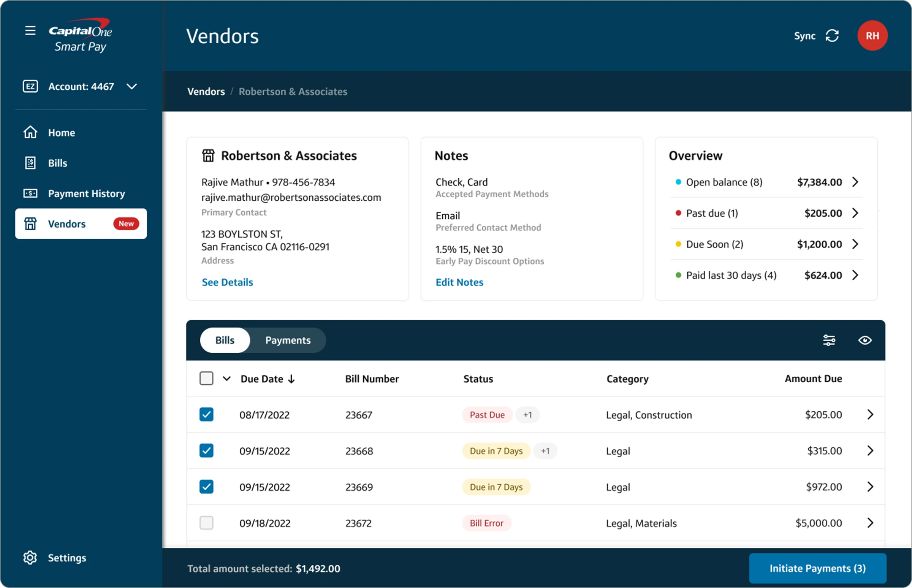912x588 pixels.
Task: Click the Bill Error status badge
Action: [x=486, y=523]
